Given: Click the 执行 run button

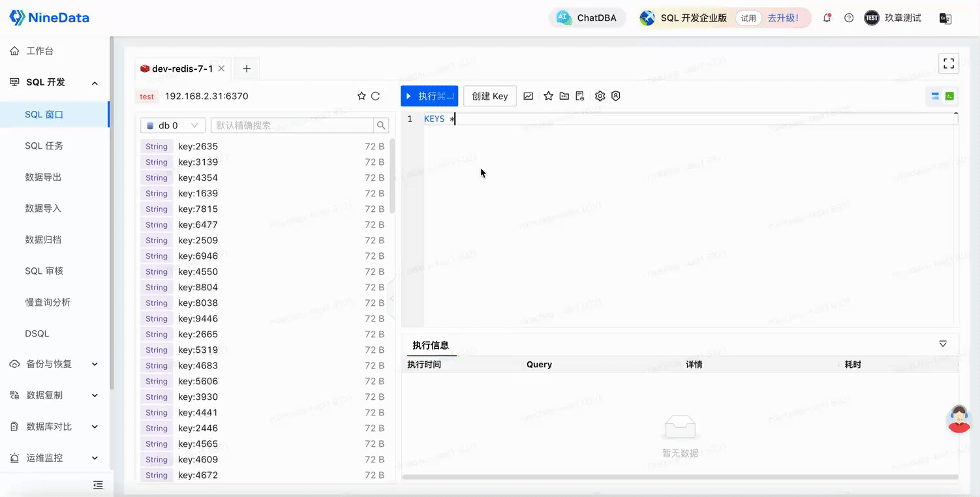Looking at the screenshot, I should [x=429, y=96].
